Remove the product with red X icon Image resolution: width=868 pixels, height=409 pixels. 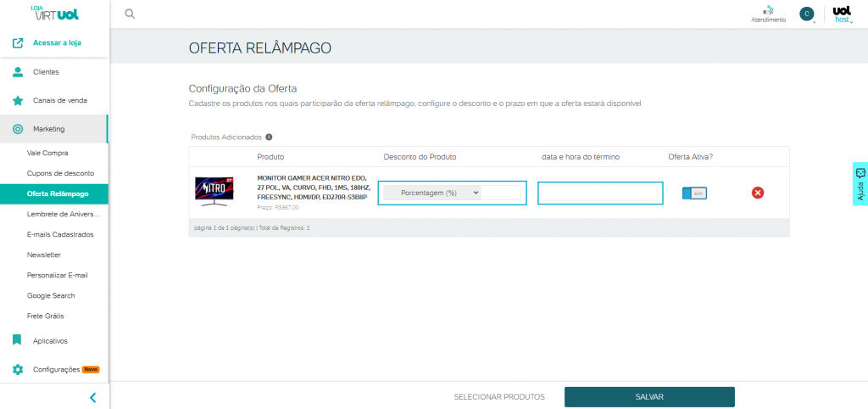click(x=758, y=193)
